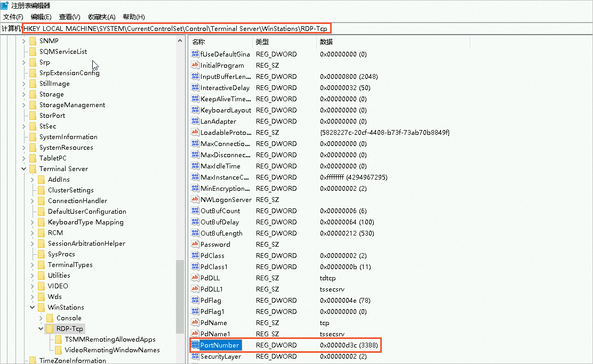Screen dimensions: 593x364
Task: Collapse the WinStations node
Action: [32, 308]
